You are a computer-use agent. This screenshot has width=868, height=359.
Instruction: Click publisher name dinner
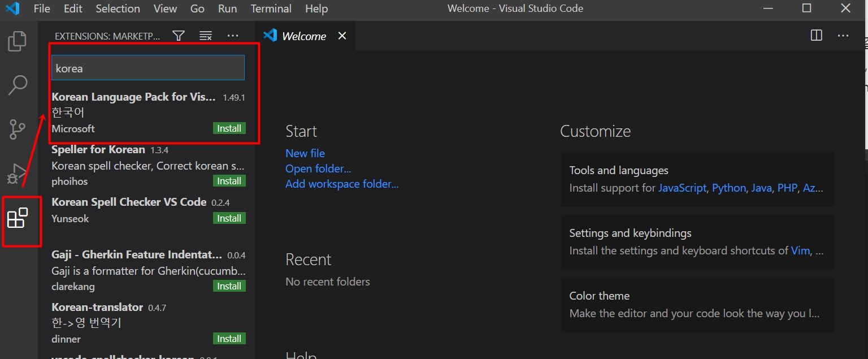point(66,339)
